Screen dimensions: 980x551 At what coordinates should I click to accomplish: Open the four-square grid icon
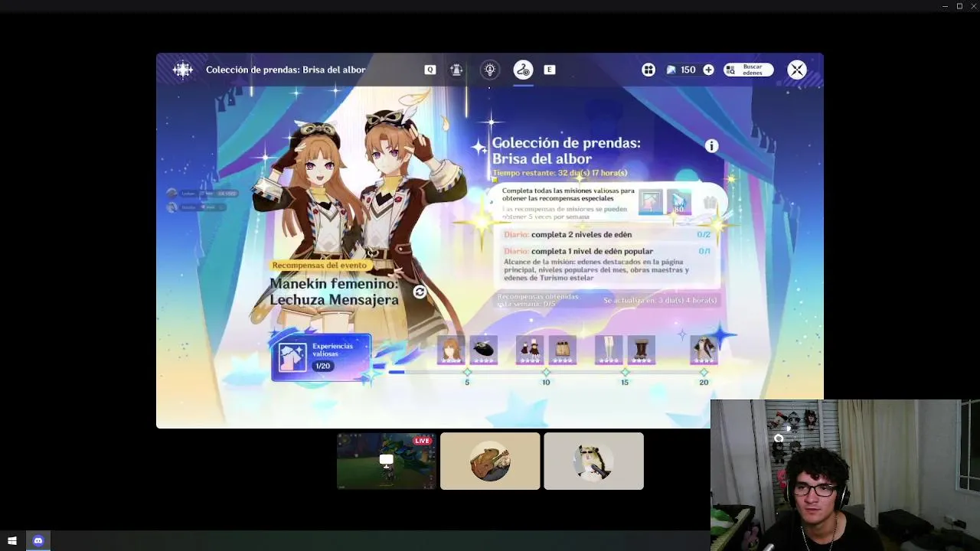(648, 70)
